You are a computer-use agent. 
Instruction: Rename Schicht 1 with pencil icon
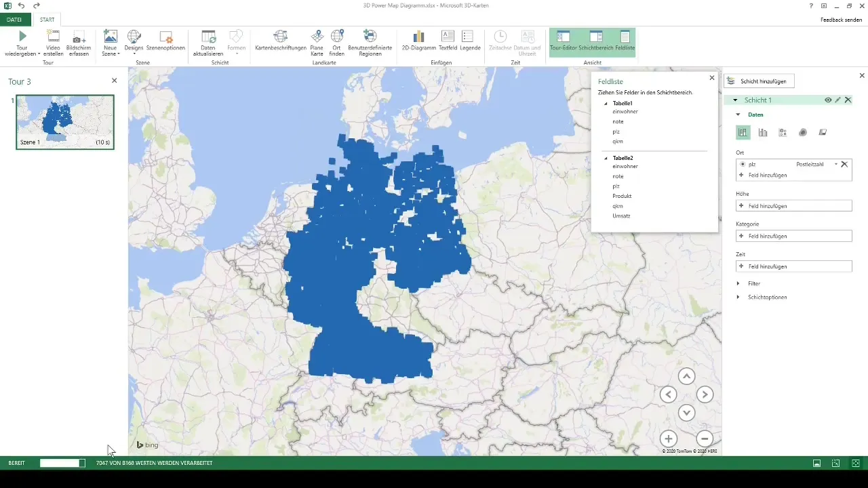pos(837,100)
